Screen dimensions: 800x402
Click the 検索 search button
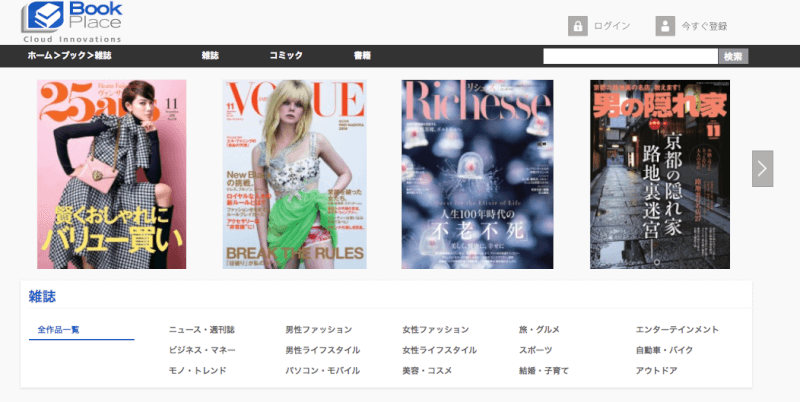733,56
